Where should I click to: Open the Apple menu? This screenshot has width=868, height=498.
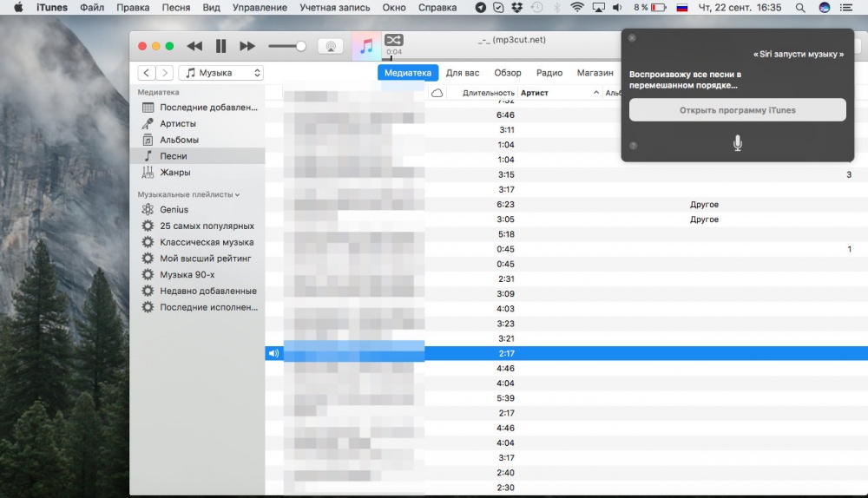[18, 7]
